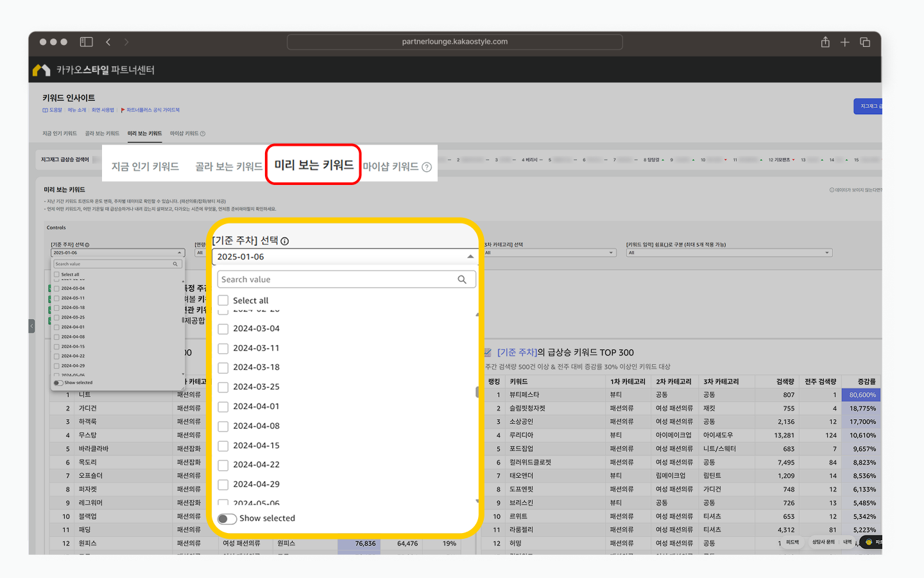Viewport: 924px width, 578px height.
Task: Select the 2024-04-15 checkbox
Action: pyautogui.click(x=223, y=446)
